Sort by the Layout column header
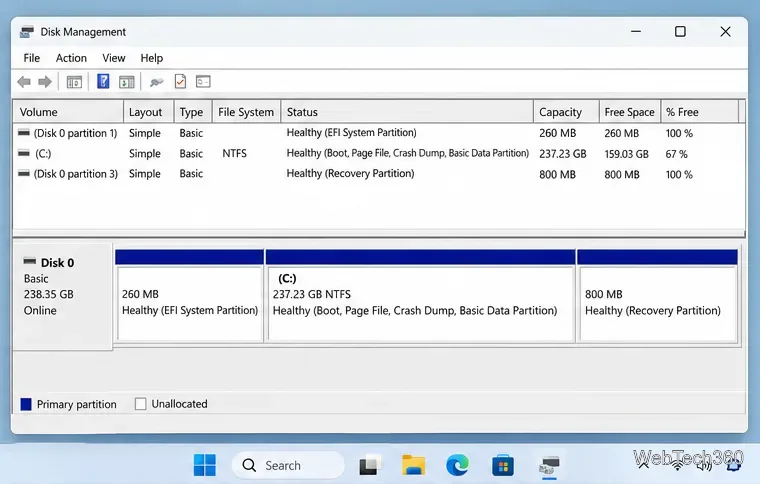Screen dimensions: 760x484 (x=149, y=112)
